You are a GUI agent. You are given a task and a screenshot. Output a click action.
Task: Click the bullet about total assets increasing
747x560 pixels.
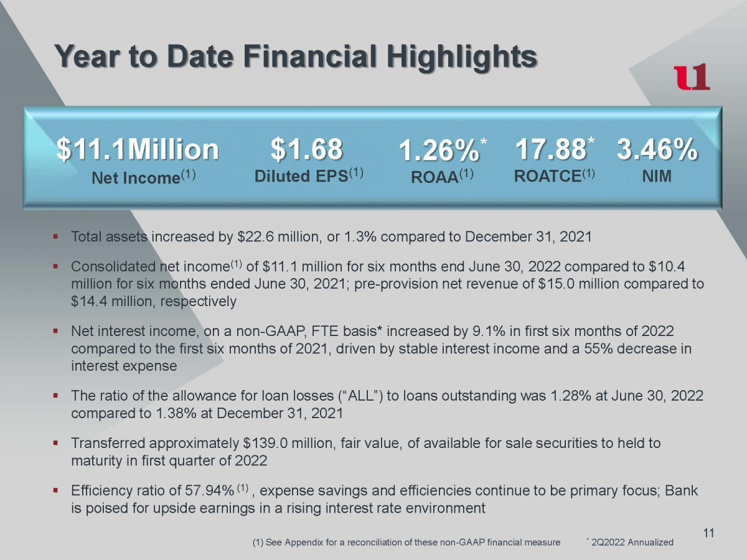coord(331,237)
